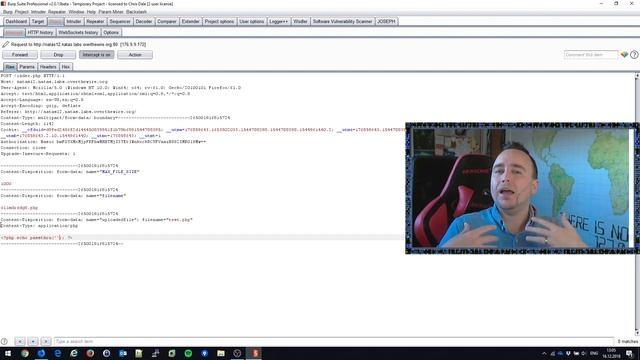Switch to the Headers view tab
The height and width of the screenshot is (360, 640).
[48, 67]
